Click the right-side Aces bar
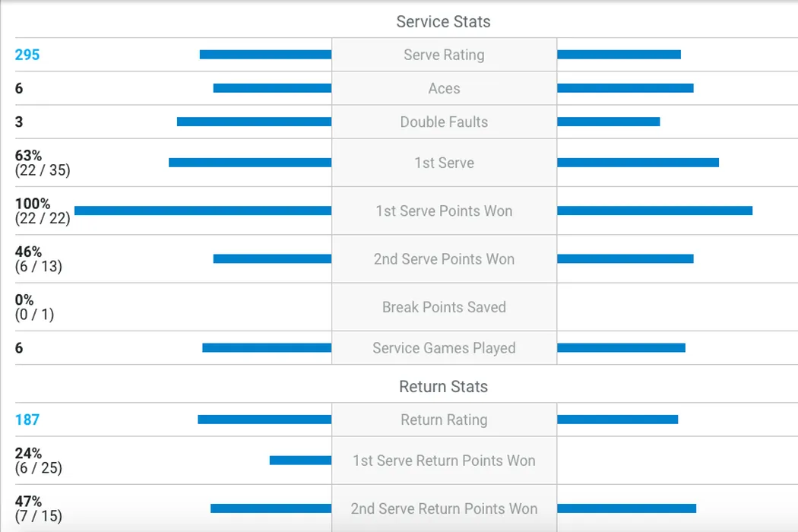This screenshot has width=798, height=532. point(625,88)
